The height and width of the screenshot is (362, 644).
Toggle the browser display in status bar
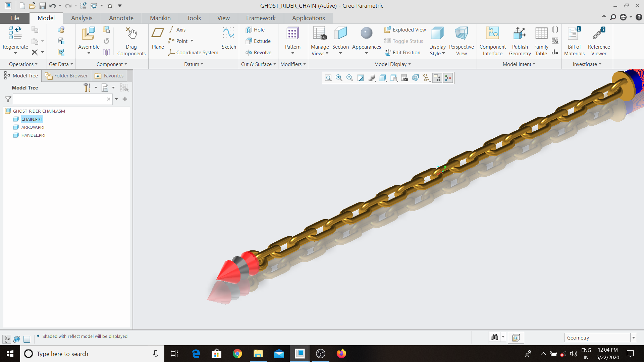pyautogui.click(x=17, y=339)
